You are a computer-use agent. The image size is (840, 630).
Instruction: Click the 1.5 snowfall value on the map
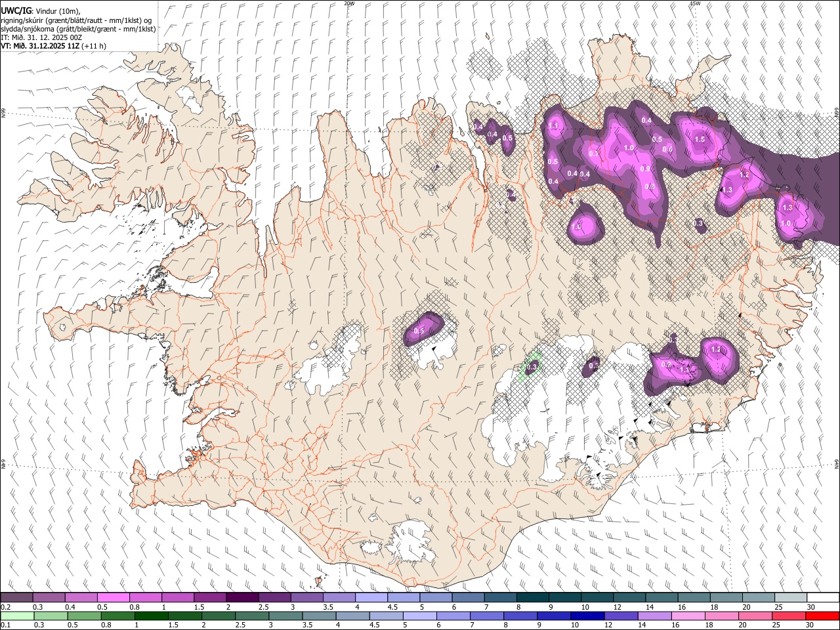click(x=700, y=139)
